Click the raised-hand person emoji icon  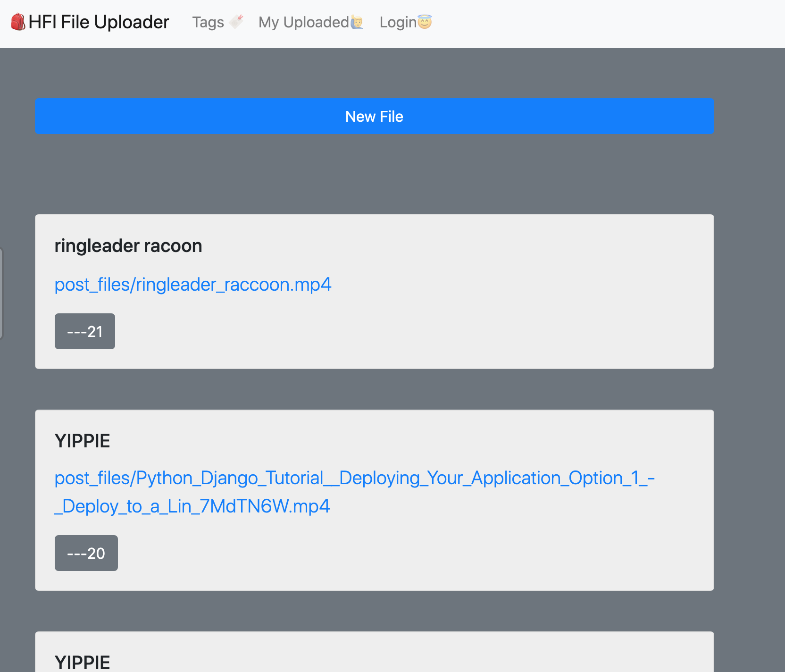(357, 22)
